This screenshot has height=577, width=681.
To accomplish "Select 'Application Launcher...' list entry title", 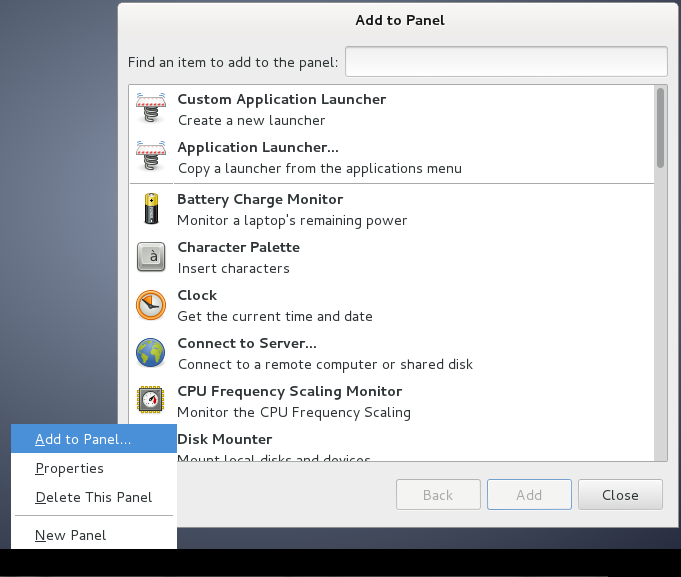I will pyautogui.click(x=258, y=147).
